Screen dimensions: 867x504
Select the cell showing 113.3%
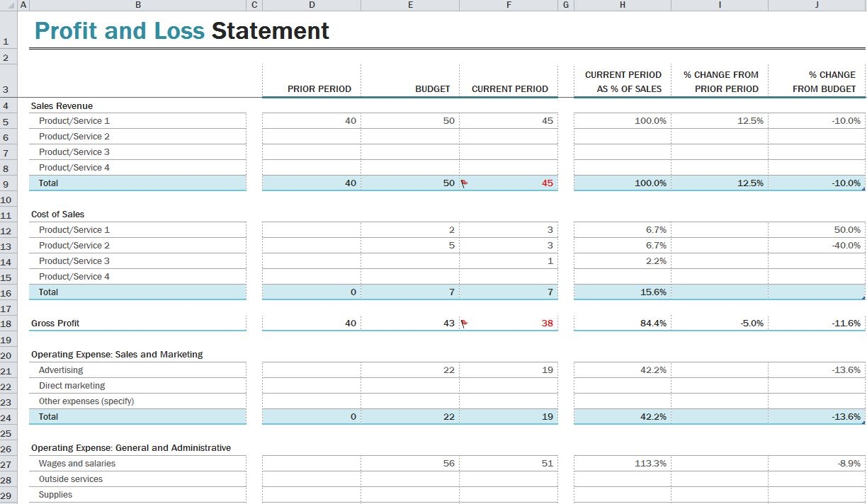[622, 463]
